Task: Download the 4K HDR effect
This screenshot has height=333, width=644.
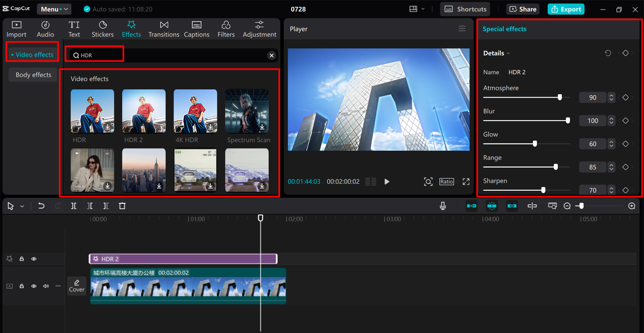Action: (x=210, y=127)
